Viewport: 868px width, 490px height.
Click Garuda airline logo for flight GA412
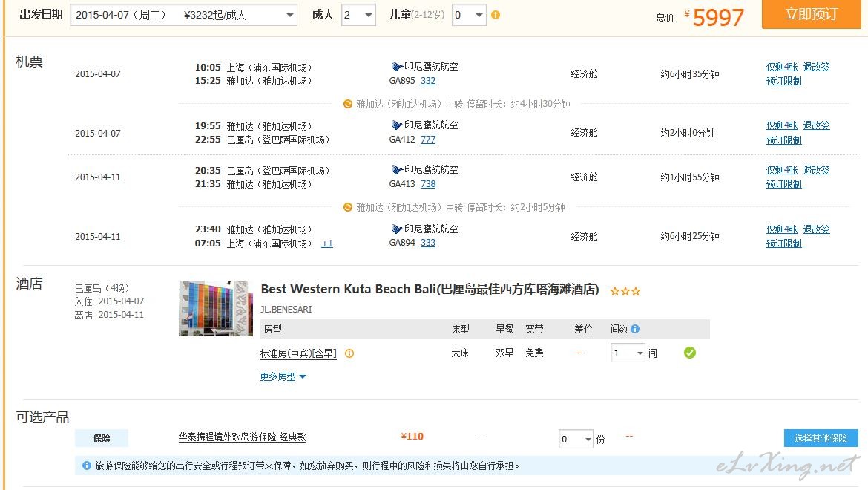click(x=397, y=125)
